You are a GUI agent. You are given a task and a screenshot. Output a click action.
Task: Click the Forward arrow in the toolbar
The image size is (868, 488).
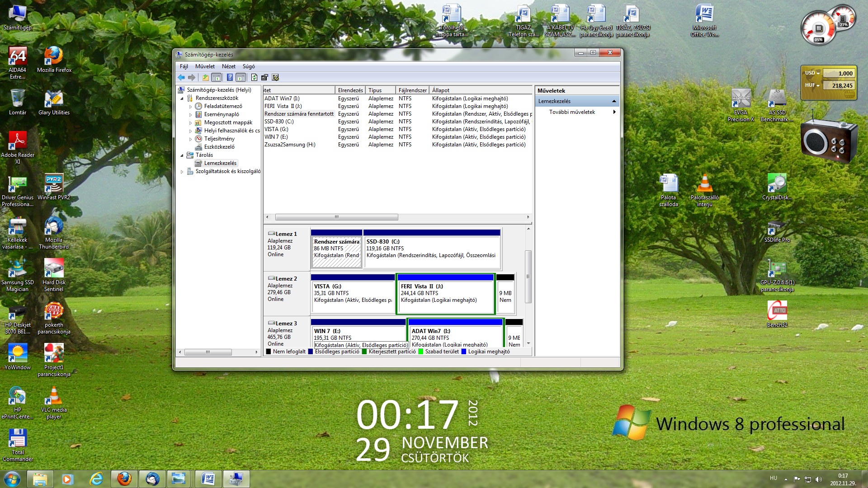(192, 77)
